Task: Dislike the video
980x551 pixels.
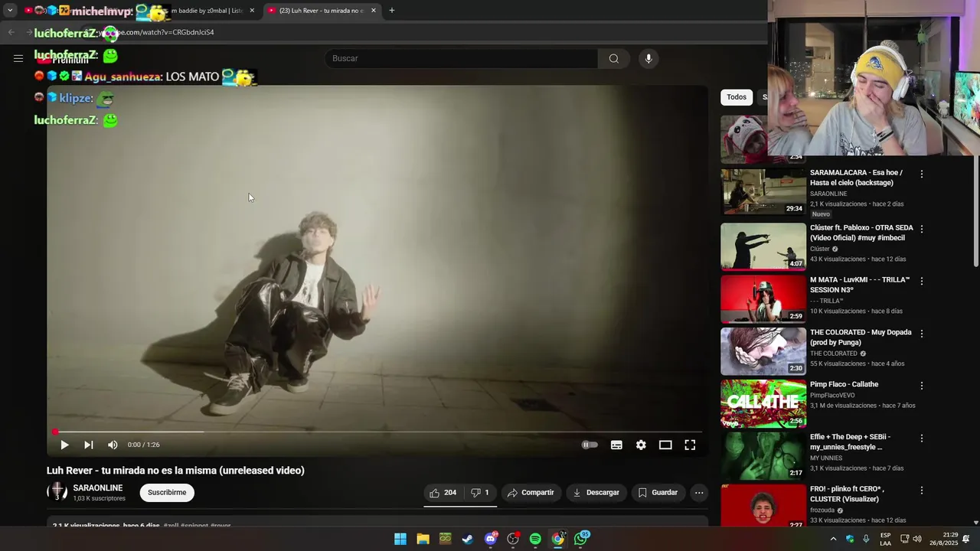Action: 480,493
